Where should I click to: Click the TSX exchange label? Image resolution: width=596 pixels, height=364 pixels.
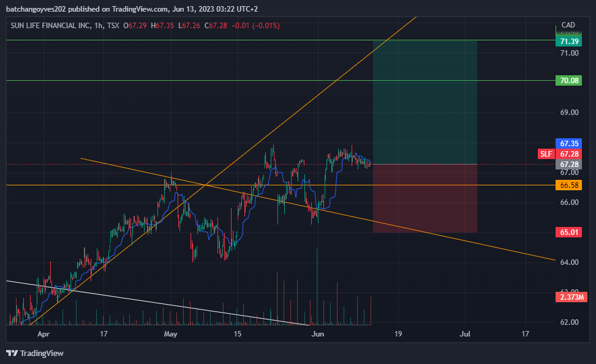click(113, 26)
